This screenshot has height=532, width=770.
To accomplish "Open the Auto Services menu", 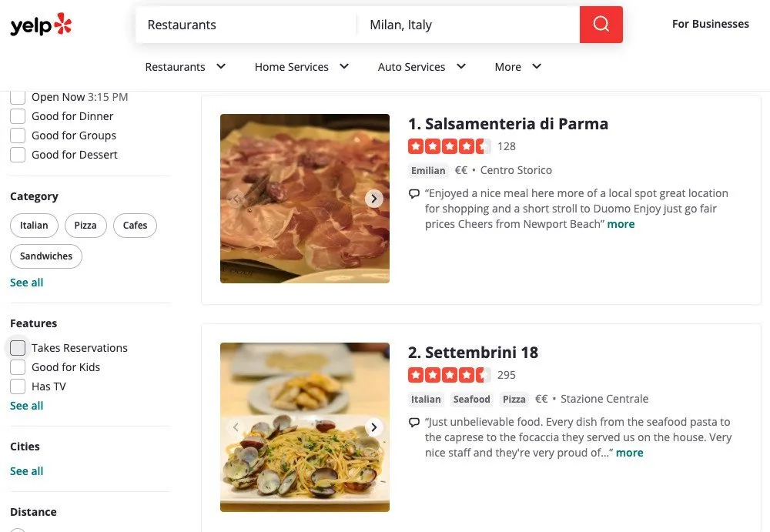I will pyautogui.click(x=421, y=67).
